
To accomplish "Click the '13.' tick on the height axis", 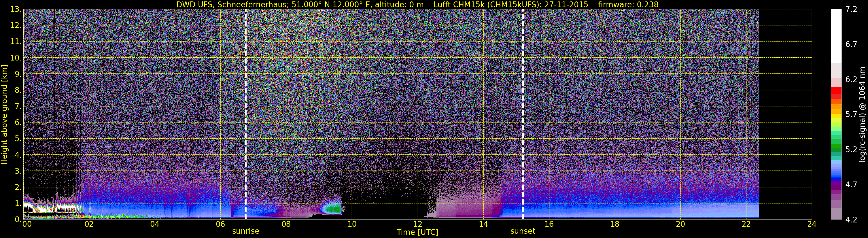I will tap(16, 10).
